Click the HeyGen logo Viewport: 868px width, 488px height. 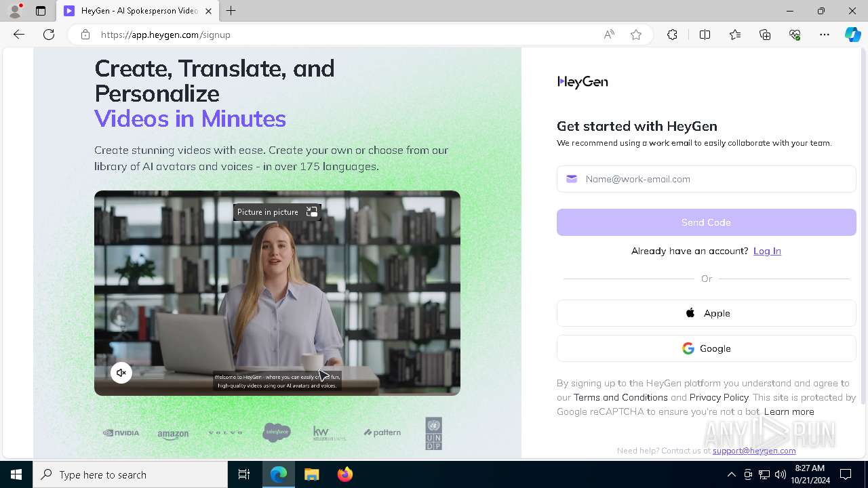[x=583, y=82]
